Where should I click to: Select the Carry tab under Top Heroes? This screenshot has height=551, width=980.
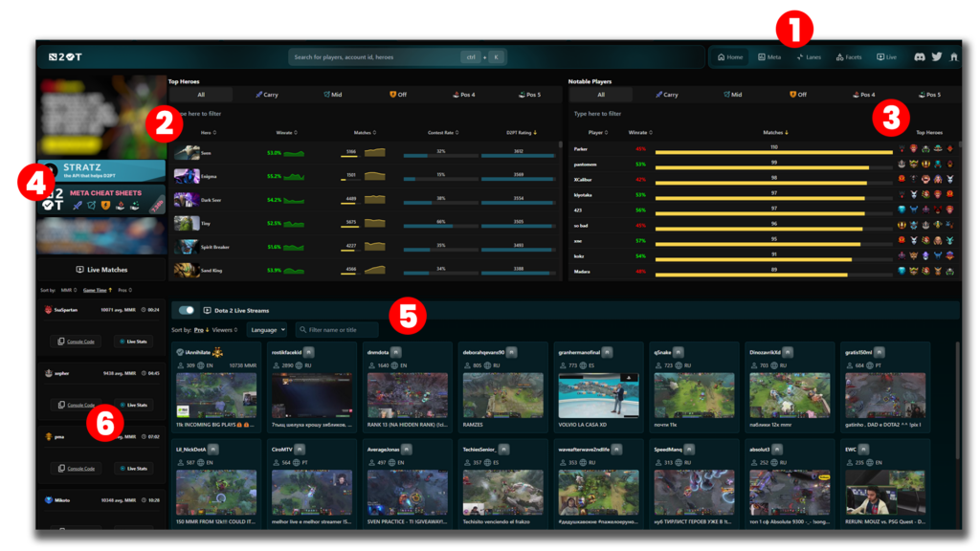[x=267, y=95]
